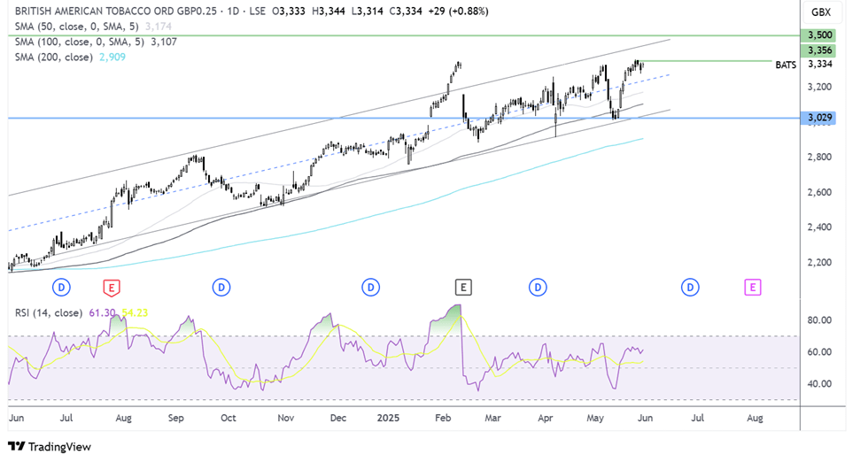Click the Dec label on time axis

coord(338,418)
